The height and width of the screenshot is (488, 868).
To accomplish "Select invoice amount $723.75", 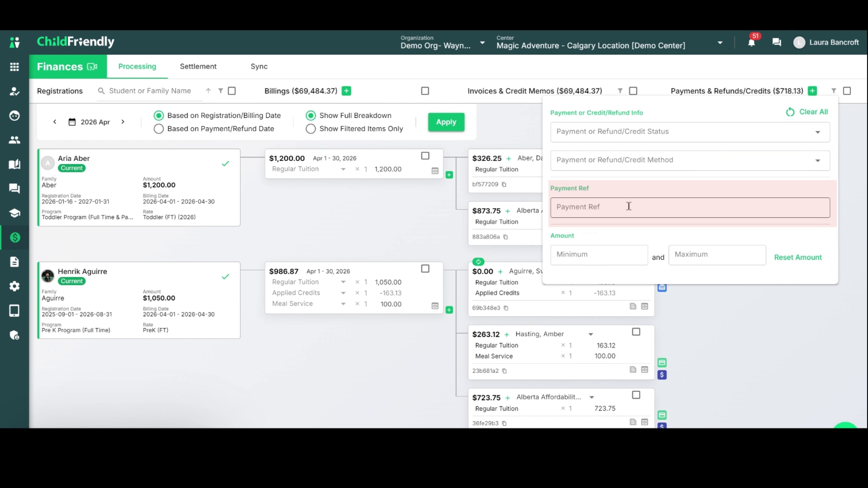I will pyautogui.click(x=486, y=398).
